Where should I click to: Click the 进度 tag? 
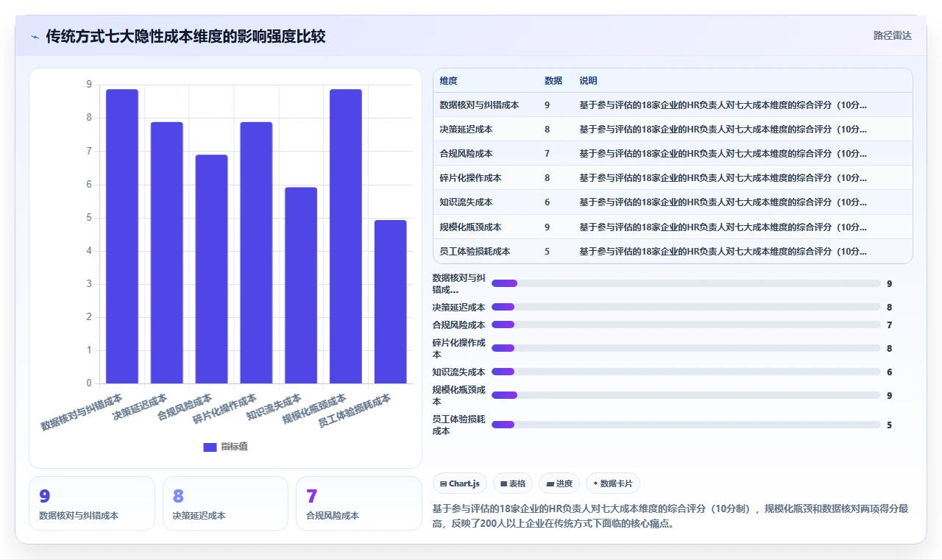[559, 483]
